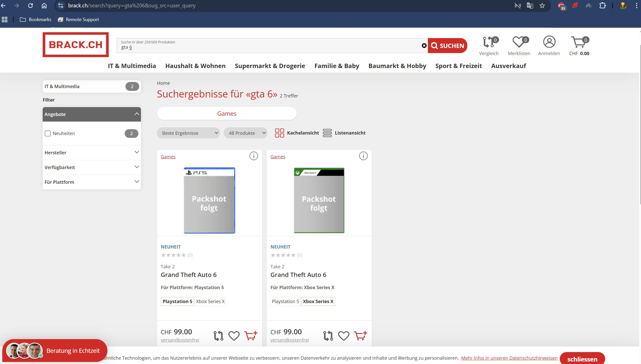Image resolution: width=641 pixels, height=364 pixels.
Task: Click versandkostenfrei link on Xbox card
Action: pos(290,340)
